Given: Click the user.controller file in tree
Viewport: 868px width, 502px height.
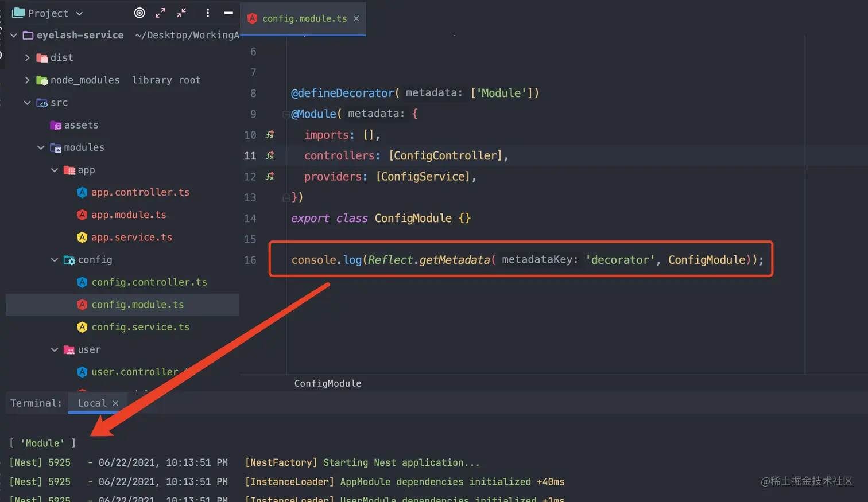Looking at the screenshot, I should click(135, 372).
